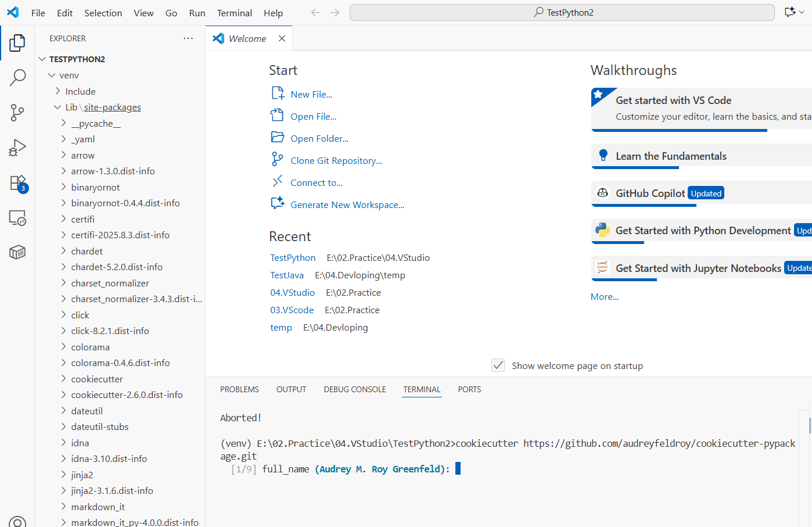Open the Help menu
The image size is (812, 527).
[273, 13]
